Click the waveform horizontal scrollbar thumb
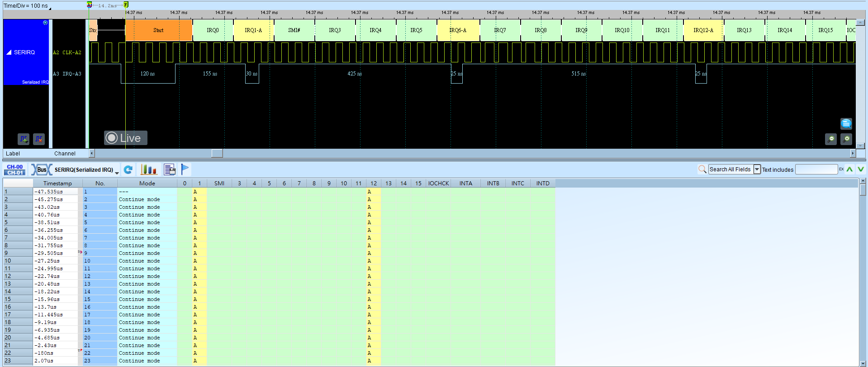 217,153
